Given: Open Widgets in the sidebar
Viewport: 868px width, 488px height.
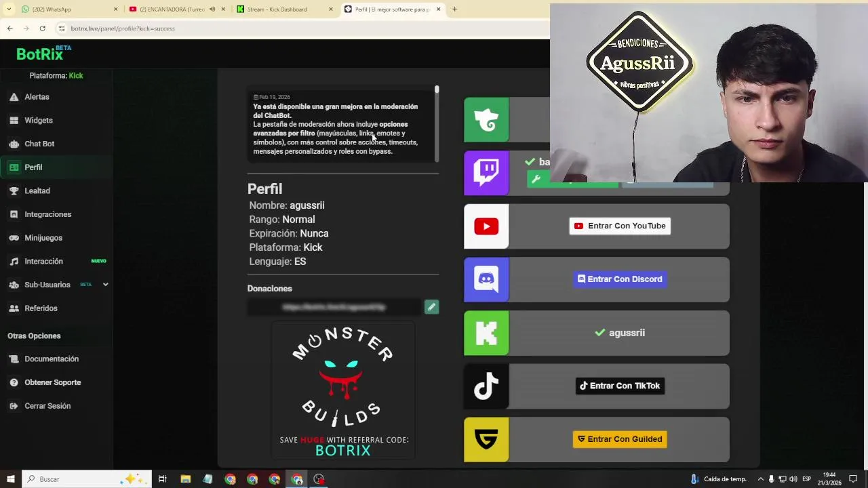Looking at the screenshot, I should [38, 121].
